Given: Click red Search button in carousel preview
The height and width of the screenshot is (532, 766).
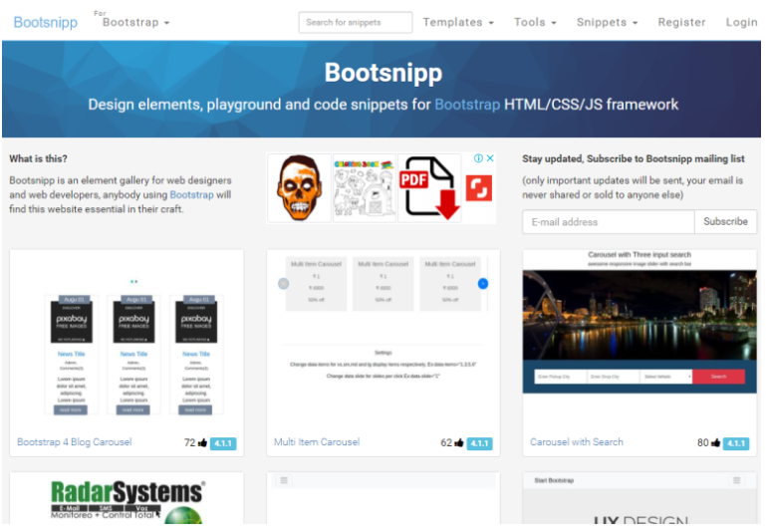Looking at the screenshot, I should (718, 377).
